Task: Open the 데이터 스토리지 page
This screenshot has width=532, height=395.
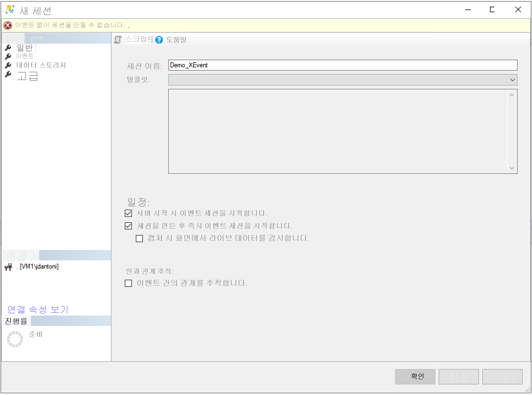Action: (41, 65)
